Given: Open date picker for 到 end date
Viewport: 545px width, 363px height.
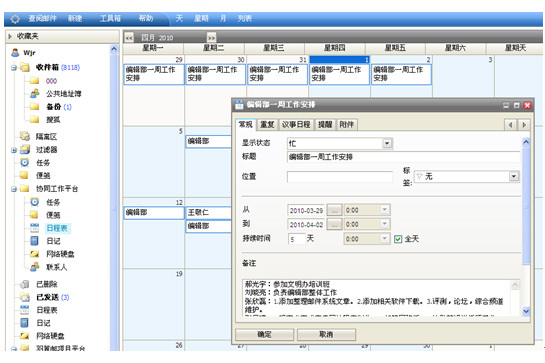Looking at the screenshot, I should (x=334, y=225).
